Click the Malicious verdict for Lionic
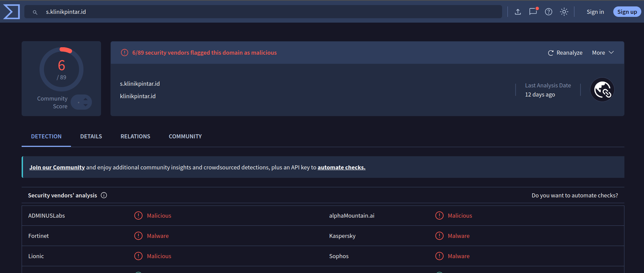The image size is (644, 273). [x=159, y=256]
